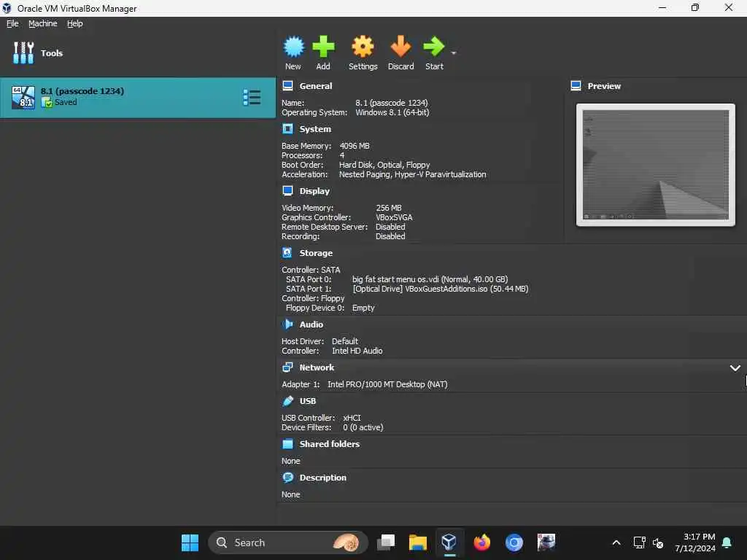Open the taskbar clock and date

pyautogui.click(x=695, y=542)
